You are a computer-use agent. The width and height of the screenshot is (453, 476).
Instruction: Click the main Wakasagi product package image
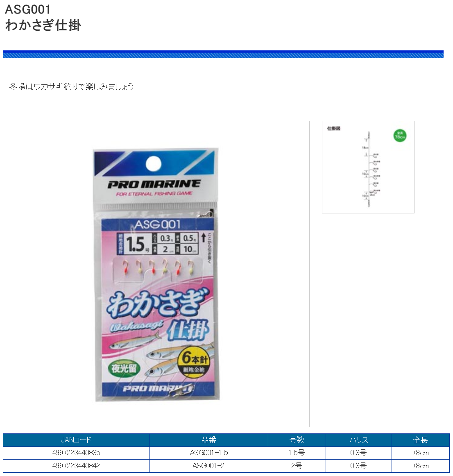coord(156,274)
